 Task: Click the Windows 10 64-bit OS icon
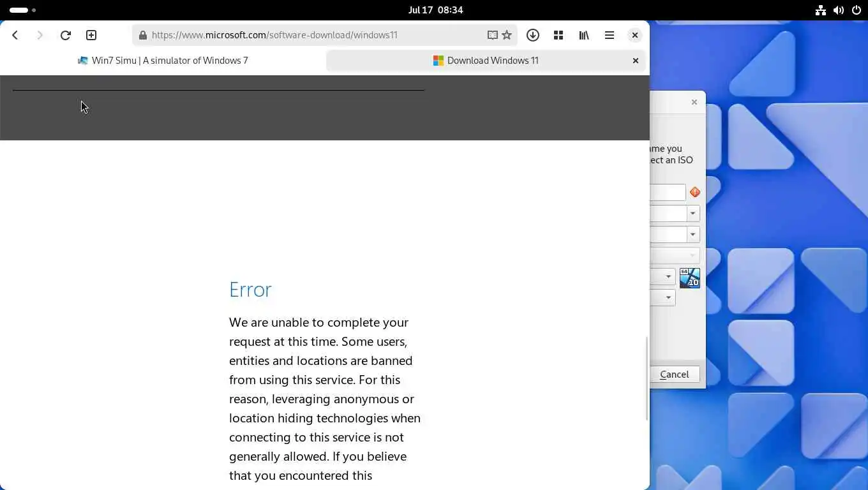[690, 278]
